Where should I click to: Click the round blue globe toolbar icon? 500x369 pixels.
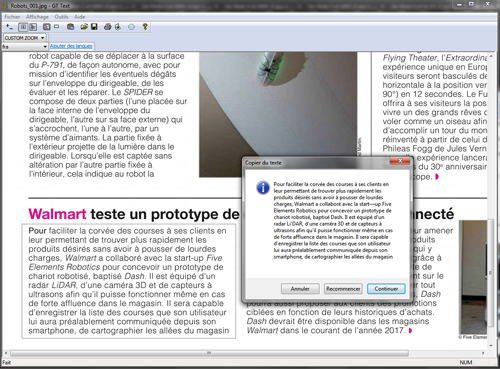[132, 27]
